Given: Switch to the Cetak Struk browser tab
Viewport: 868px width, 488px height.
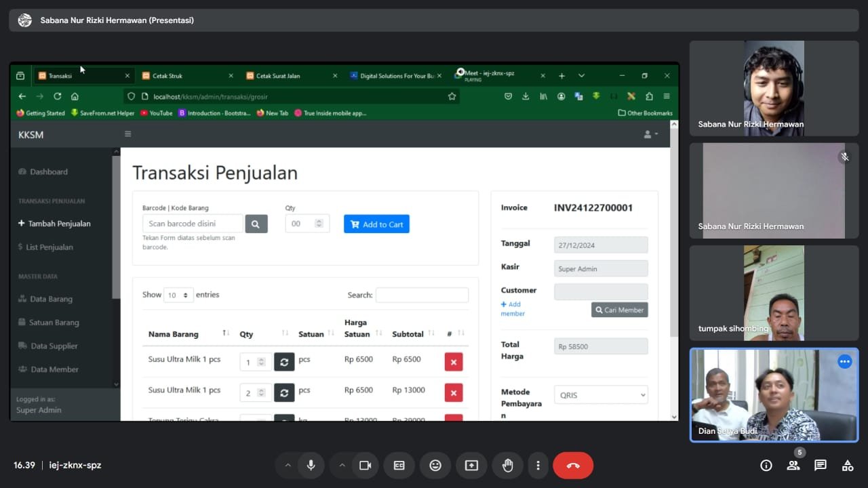Looking at the screenshot, I should tap(186, 76).
